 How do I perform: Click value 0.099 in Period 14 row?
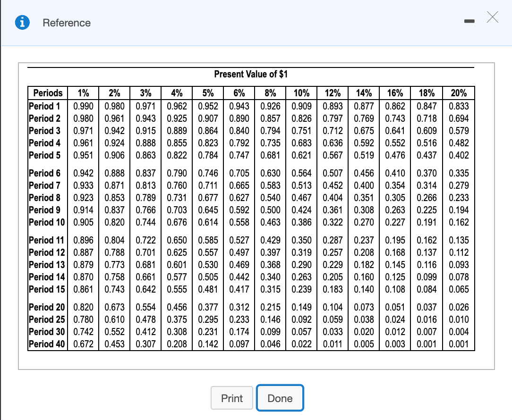[x=427, y=277]
